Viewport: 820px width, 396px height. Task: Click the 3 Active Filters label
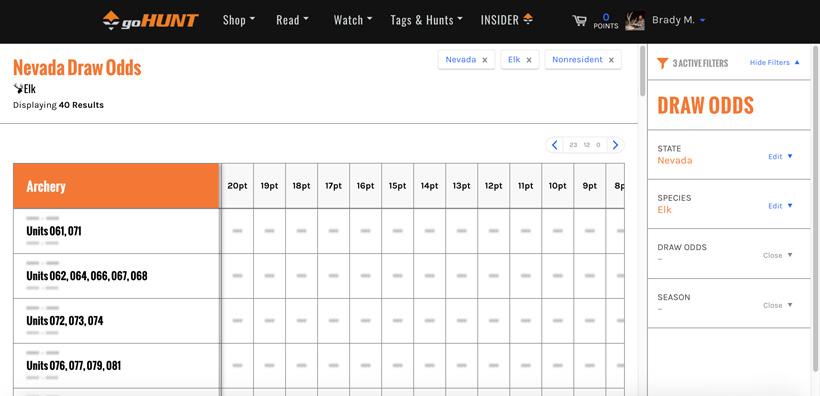700,64
